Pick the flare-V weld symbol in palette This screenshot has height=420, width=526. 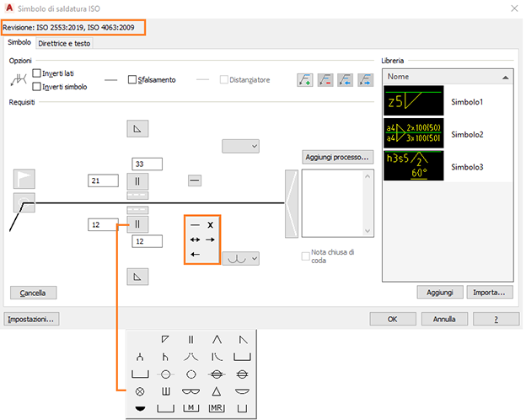191,357
